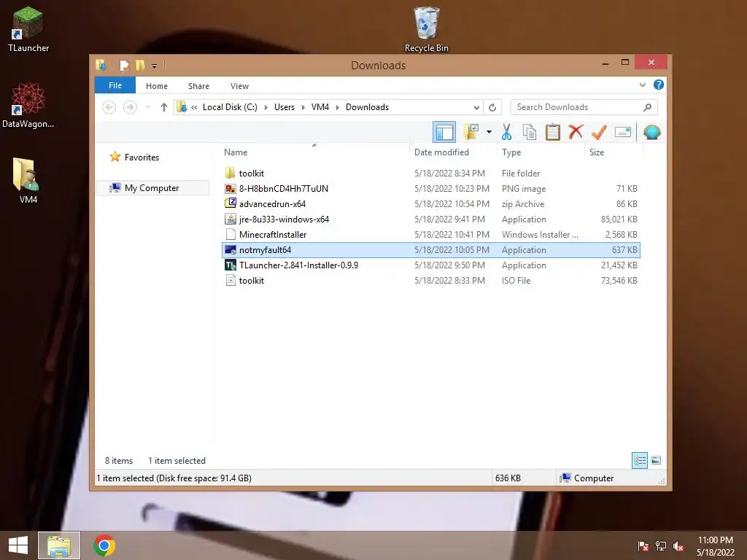747x560 pixels.
Task: Switch to Details view button
Action: [x=640, y=460]
